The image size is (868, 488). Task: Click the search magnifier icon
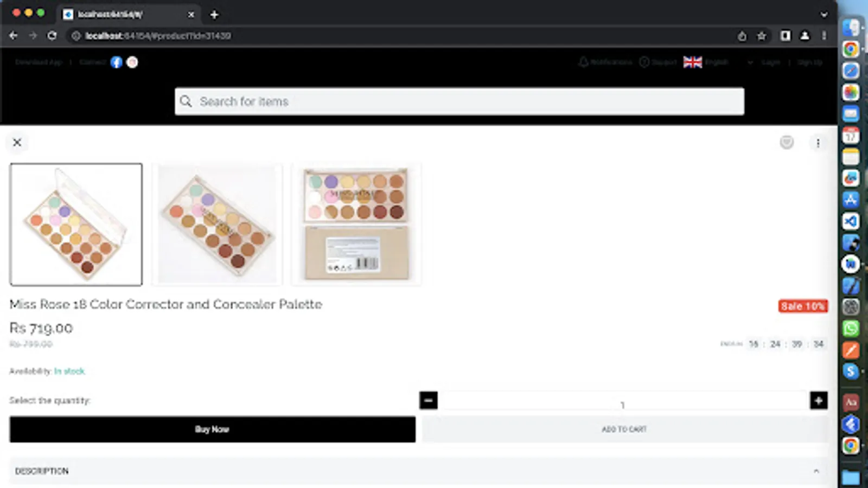(x=186, y=101)
